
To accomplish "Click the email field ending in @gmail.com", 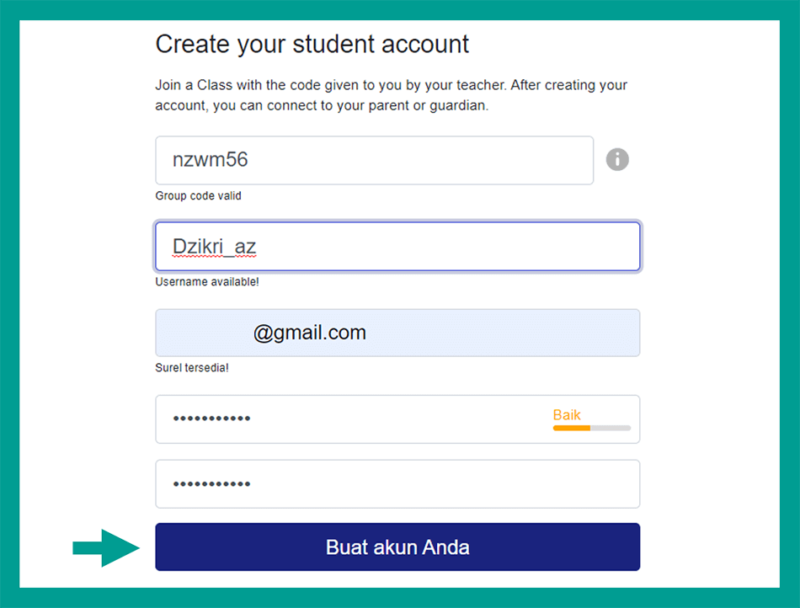I will pyautogui.click(x=397, y=333).
